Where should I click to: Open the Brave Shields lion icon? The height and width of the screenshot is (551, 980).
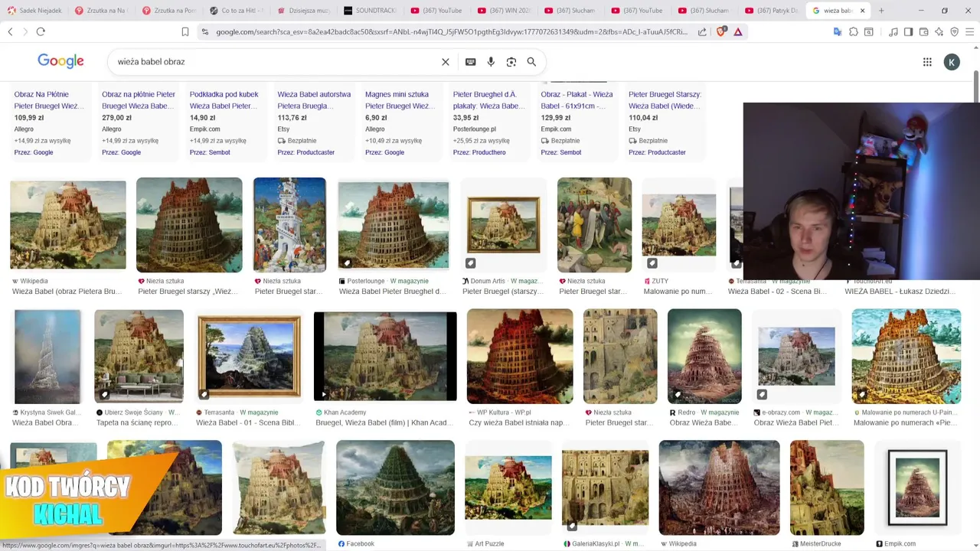coord(720,31)
